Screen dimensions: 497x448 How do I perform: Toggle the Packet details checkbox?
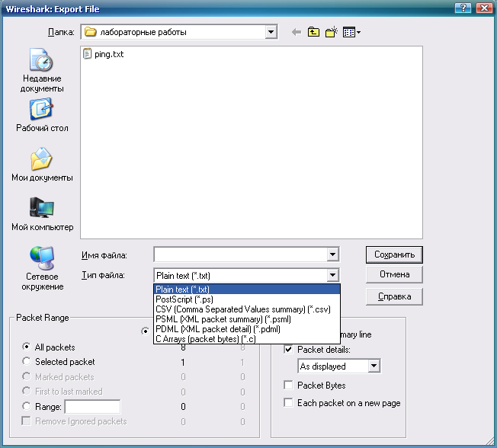[x=288, y=350]
